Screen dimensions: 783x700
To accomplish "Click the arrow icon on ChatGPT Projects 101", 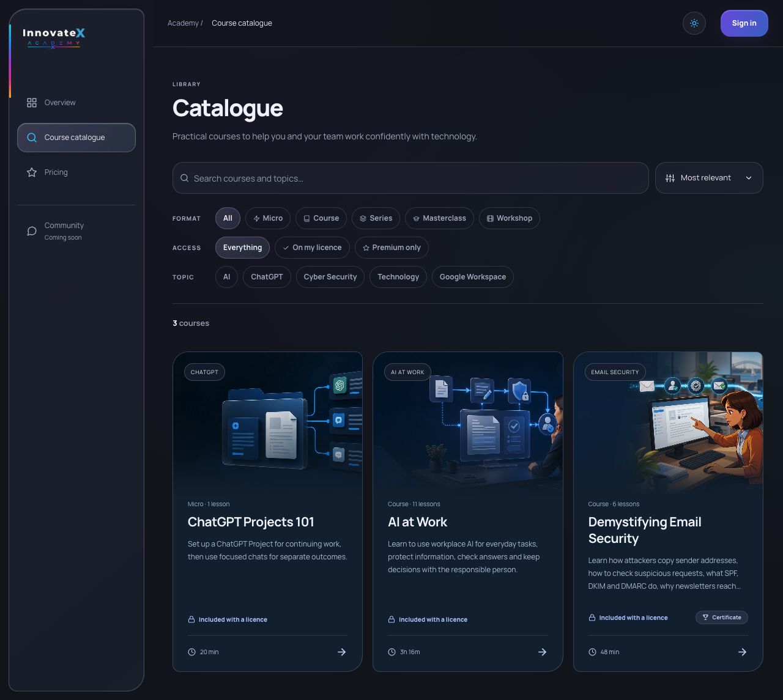I will tap(342, 652).
